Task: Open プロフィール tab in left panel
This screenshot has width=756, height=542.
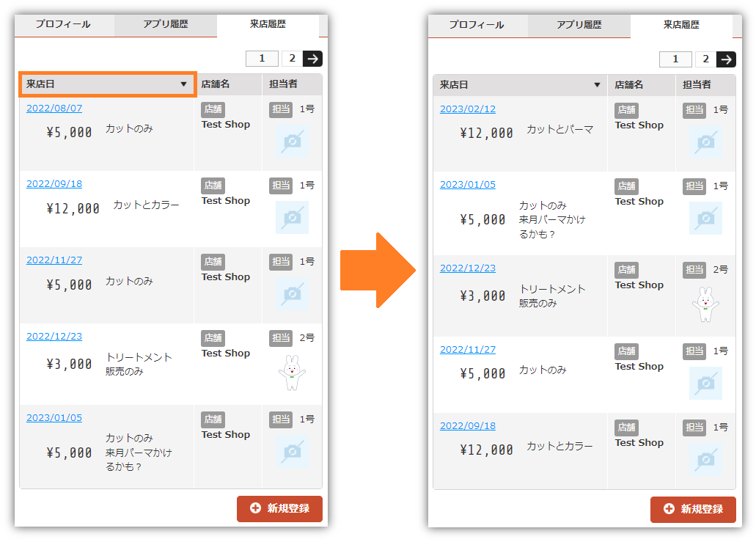Action: click(x=64, y=24)
